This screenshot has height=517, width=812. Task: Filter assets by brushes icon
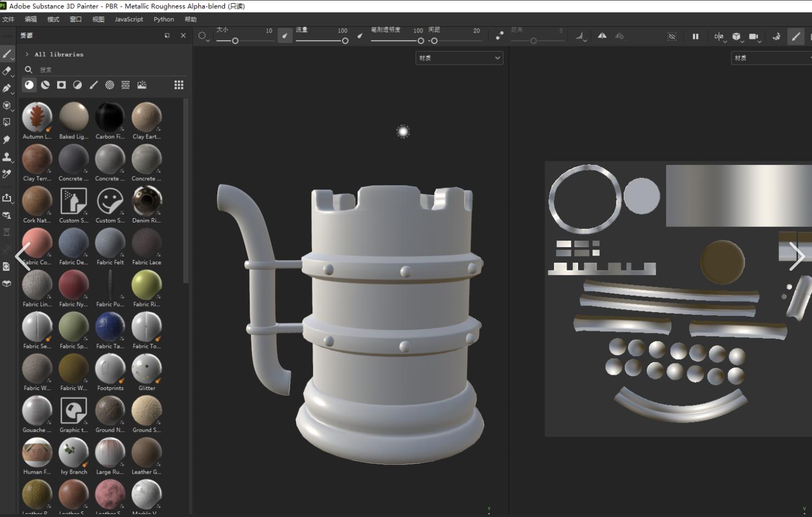[x=93, y=85]
